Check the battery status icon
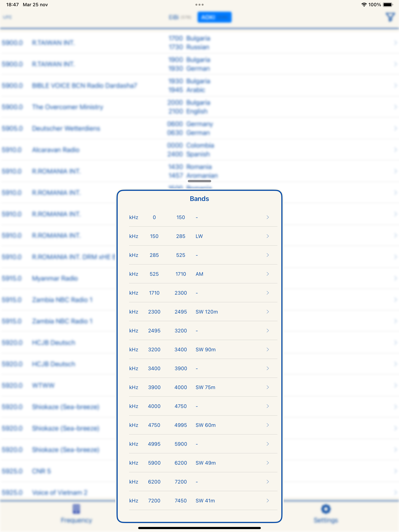This screenshot has width=399, height=532. [388, 4]
